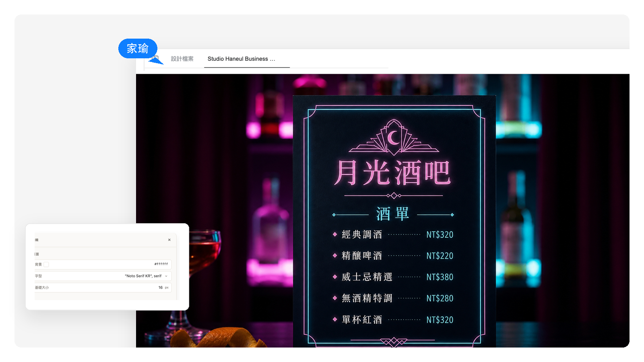
Task: Close the page settings panel with X
Action: point(169,240)
